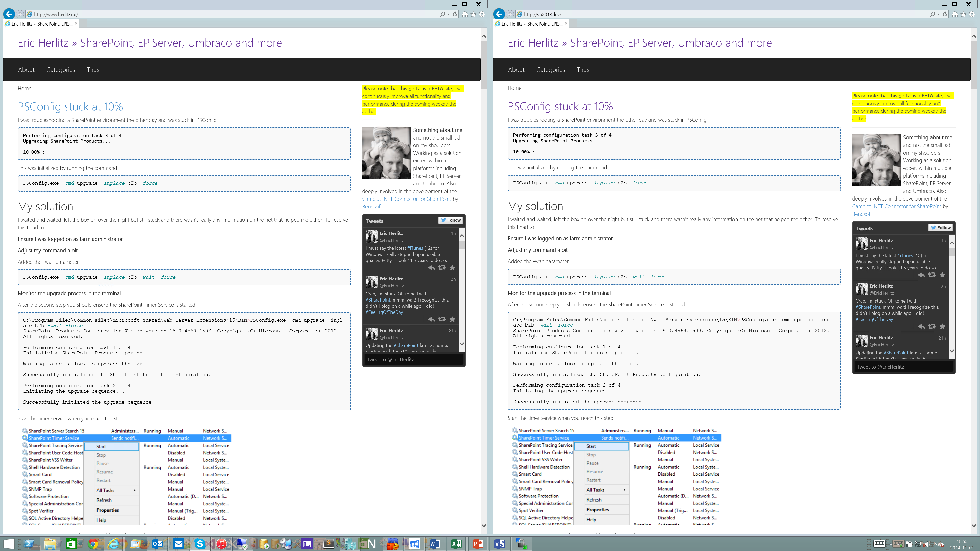Click the 'Tweet to @EricHerlitz' field in right window

(x=903, y=367)
